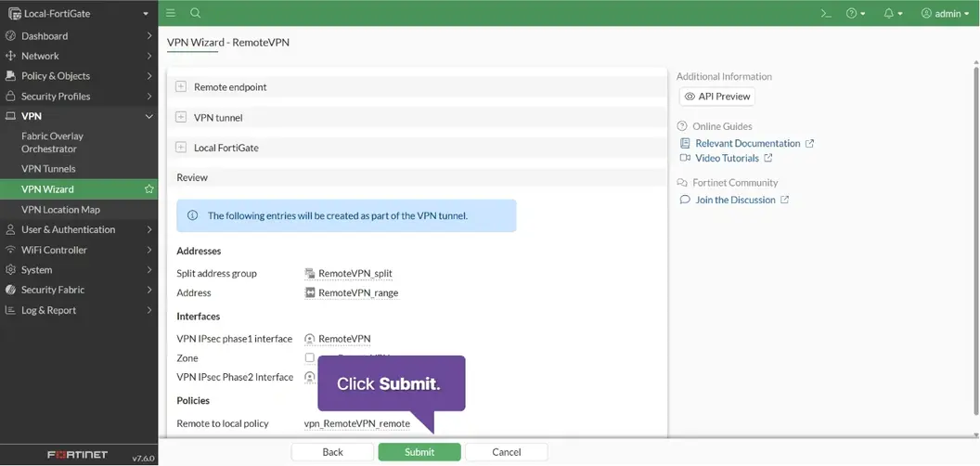Open the admin user menu
The width and height of the screenshot is (980, 466).
pos(945,14)
